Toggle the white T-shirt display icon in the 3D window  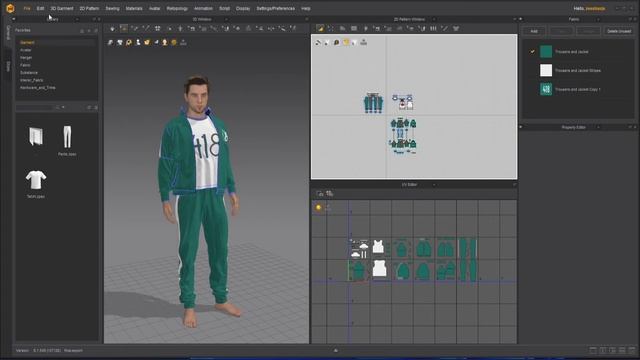click(x=120, y=42)
